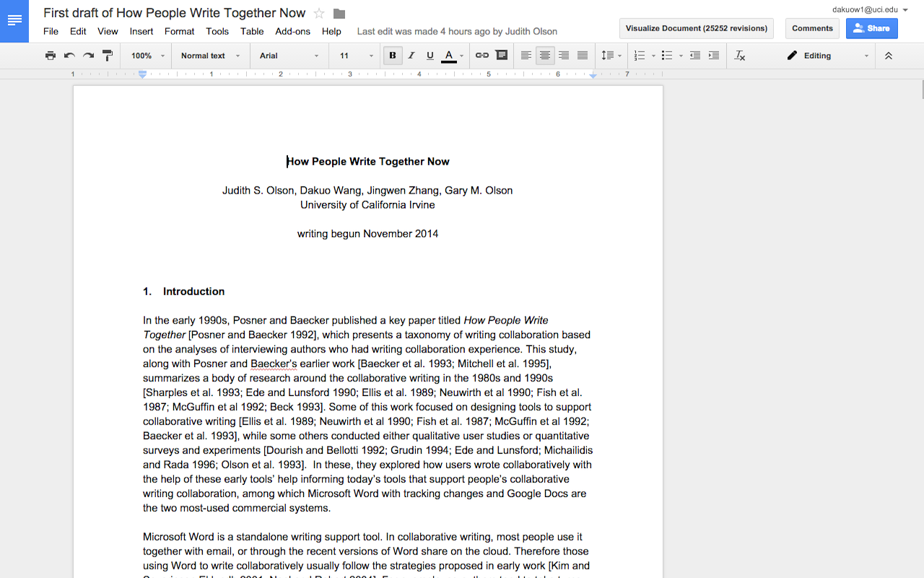924x578 pixels.
Task: Select the Paint format tool
Action: click(x=108, y=56)
